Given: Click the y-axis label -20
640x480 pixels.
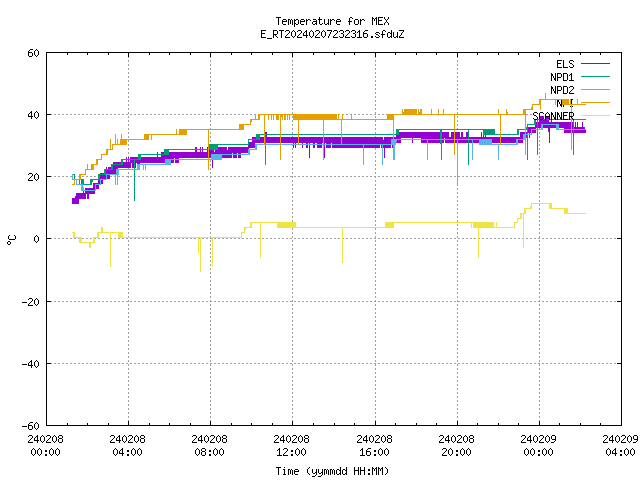Looking at the screenshot, I should pos(31,302).
